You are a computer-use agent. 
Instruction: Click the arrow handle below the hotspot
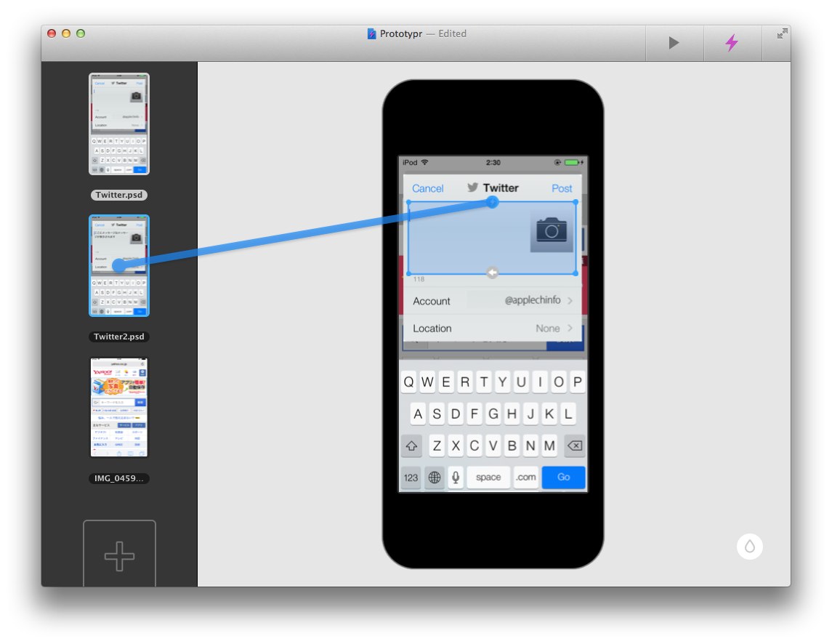tap(493, 273)
